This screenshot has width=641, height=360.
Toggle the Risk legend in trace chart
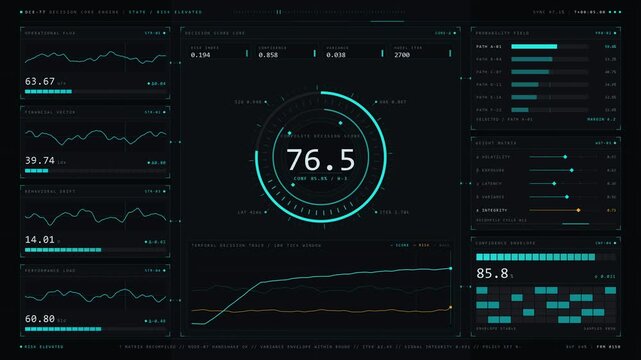coord(421,245)
